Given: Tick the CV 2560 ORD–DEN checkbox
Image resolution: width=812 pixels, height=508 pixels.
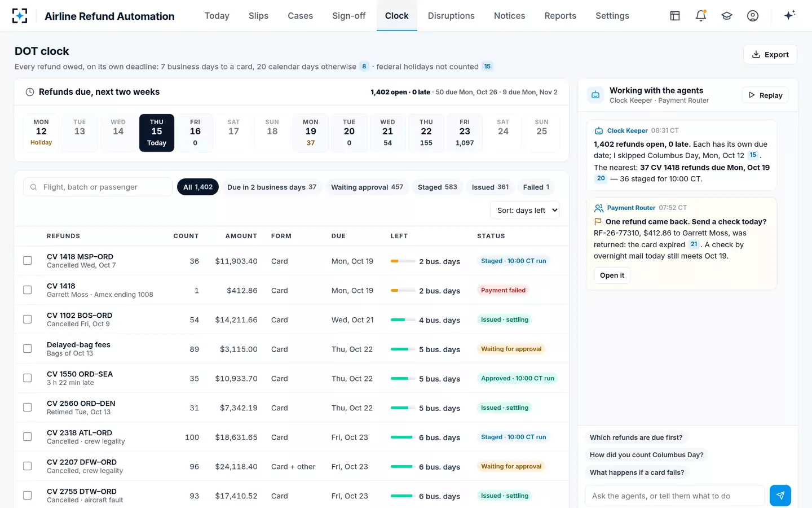Looking at the screenshot, I should coord(27,408).
